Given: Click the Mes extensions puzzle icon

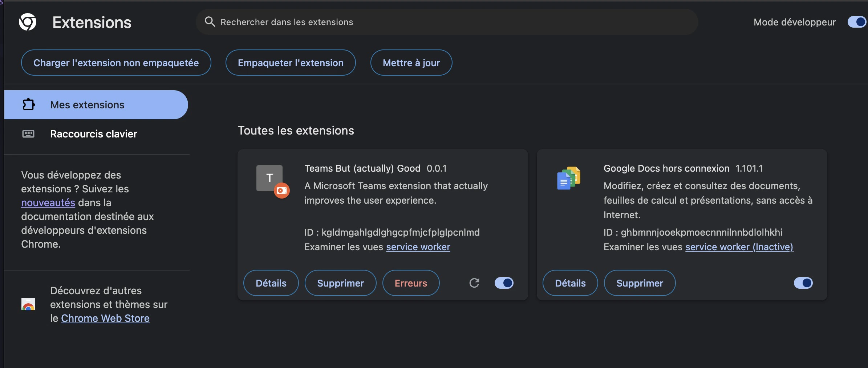Looking at the screenshot, I should (x=29, y=104).
